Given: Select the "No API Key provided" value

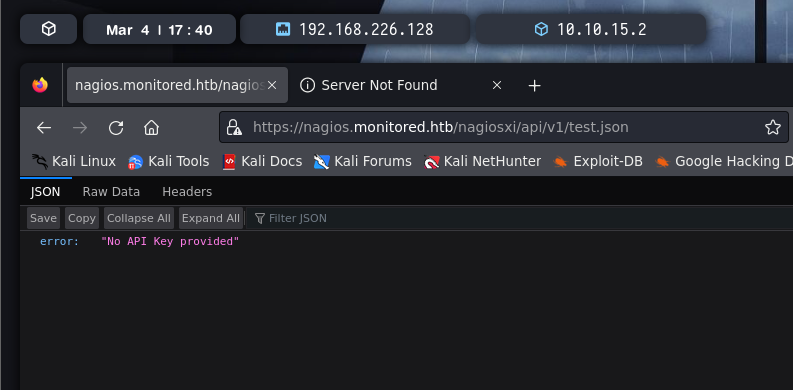Looking at the screenshot, I should 170,241.
